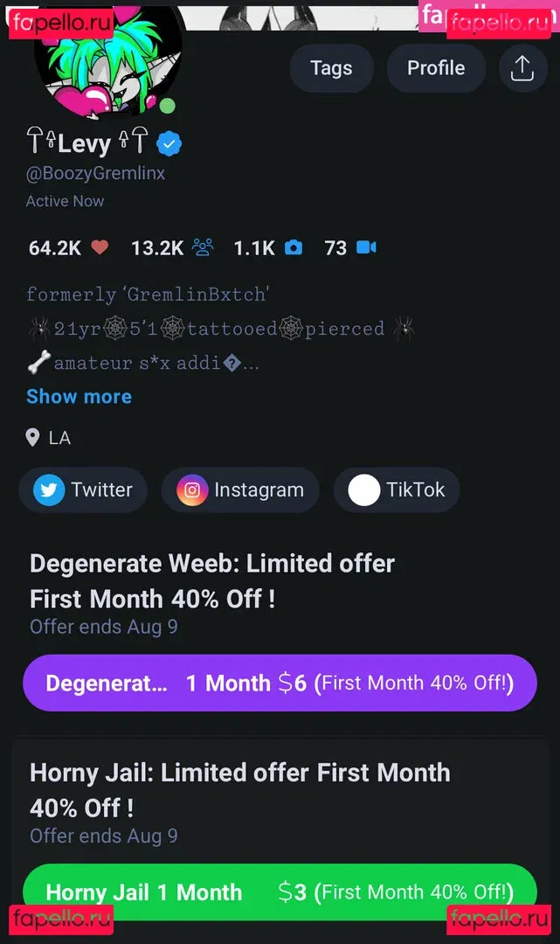Screen dimensions: 560x944
Task: Tap the LA location pin icon
Action: 33,437
